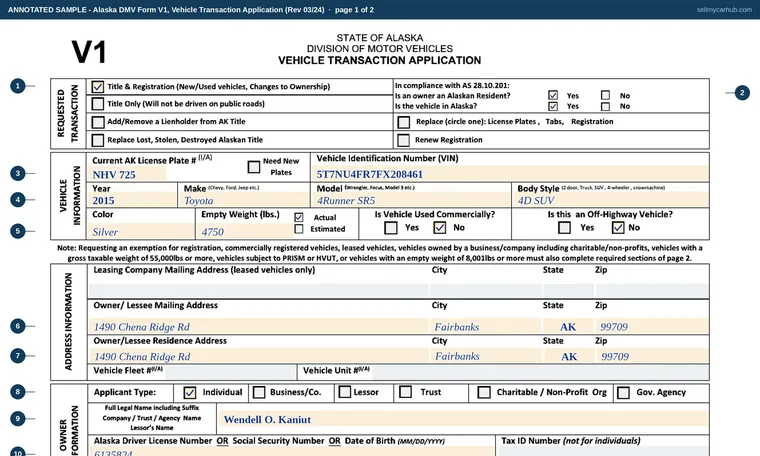This screenshot has width=760, height=456.
Task: Check Charitable / Non-Profit Org applicant type
Action: (x=484, y=392)
